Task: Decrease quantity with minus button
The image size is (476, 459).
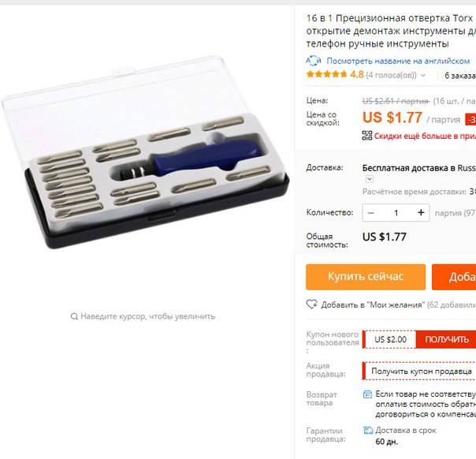Action: [370, 213]
